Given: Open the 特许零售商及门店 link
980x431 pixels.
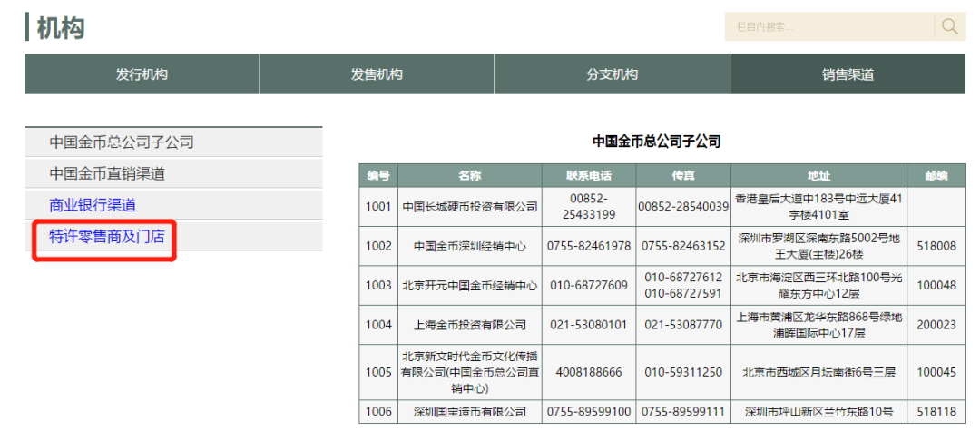Looking at the screenshot, I should coord(107,236).
